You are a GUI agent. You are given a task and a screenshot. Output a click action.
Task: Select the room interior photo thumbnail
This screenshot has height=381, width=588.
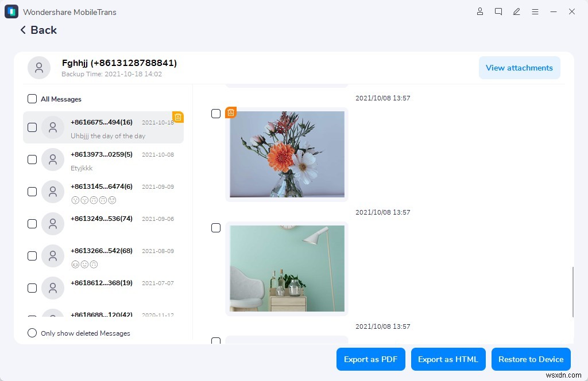pos(287,268)
